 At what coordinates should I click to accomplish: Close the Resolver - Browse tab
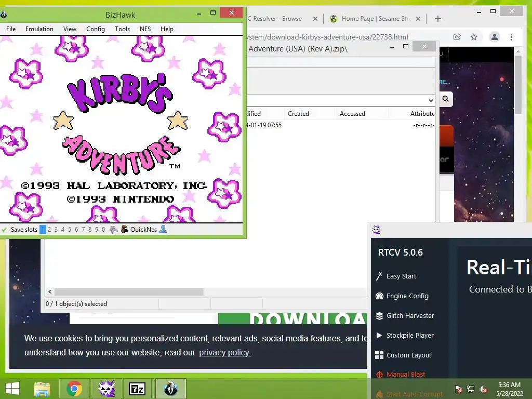point(315,19)
